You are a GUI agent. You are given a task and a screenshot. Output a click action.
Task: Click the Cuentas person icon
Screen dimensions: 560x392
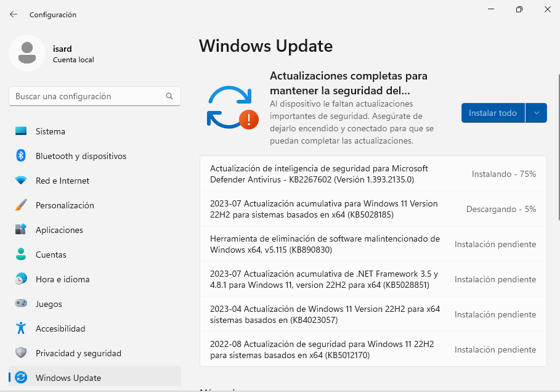click(x=21, y=255)
